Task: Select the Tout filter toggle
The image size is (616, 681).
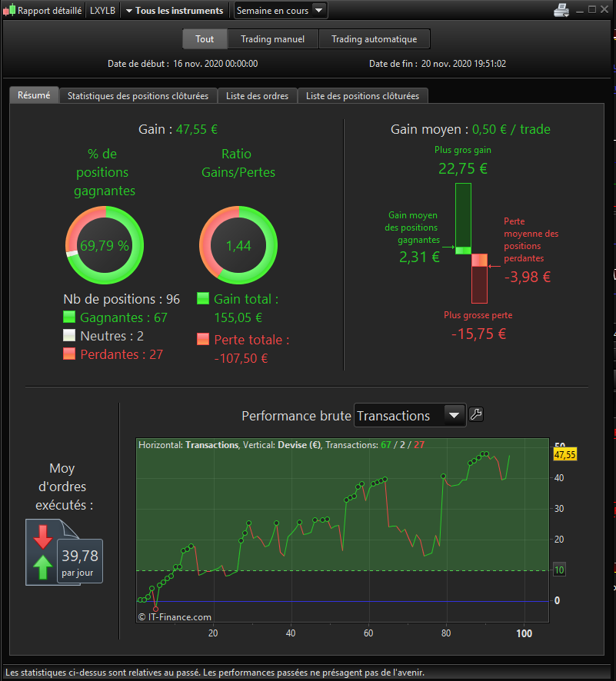Action: [x=205, y=39]
